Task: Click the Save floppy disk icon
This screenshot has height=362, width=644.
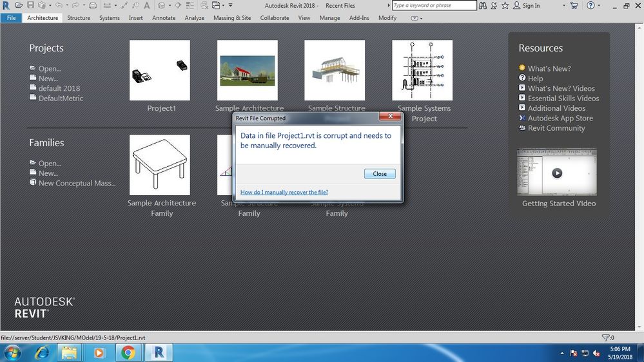Action: coord(31,5)
